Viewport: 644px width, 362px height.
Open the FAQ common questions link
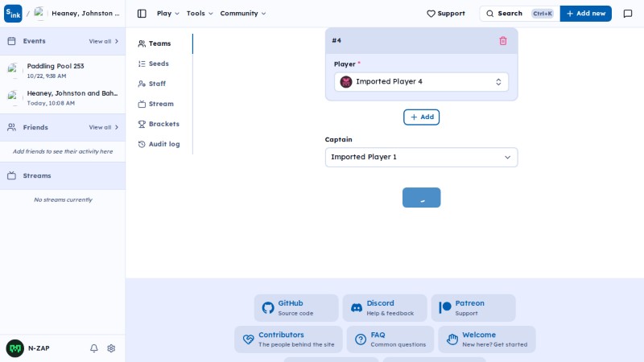coord(390,339)
